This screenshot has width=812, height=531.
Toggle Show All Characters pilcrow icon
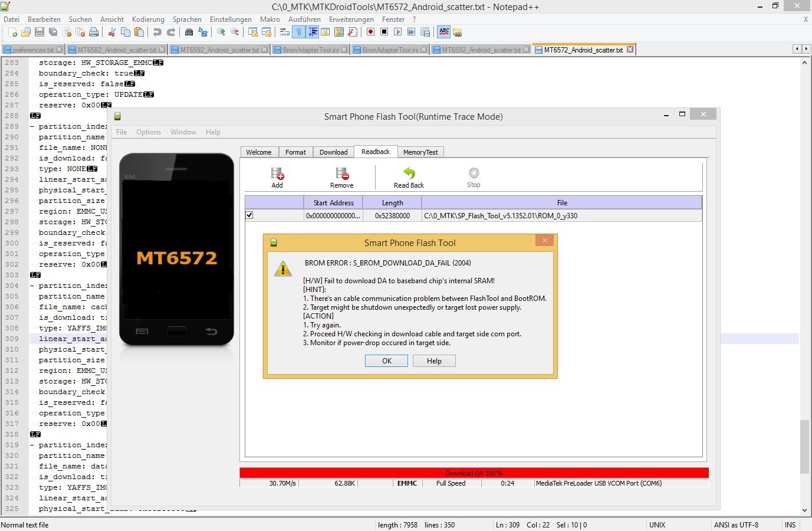point(298,32)
